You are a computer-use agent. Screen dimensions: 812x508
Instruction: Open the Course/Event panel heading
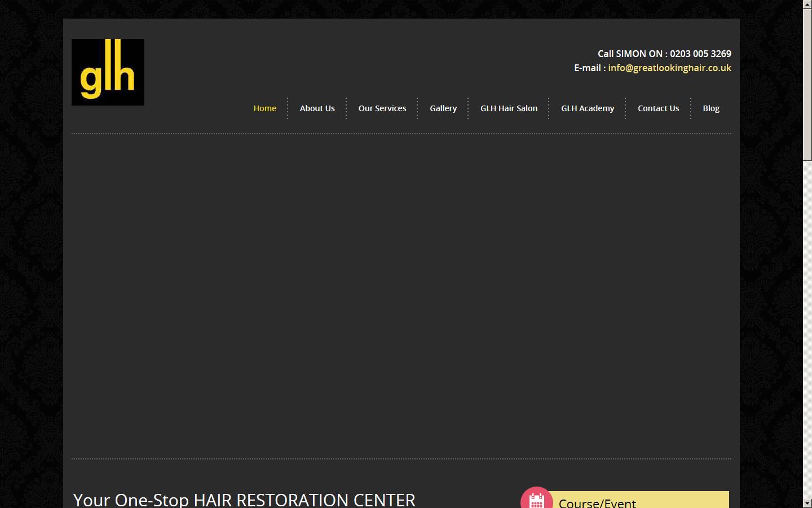click(x=597, y=502)
